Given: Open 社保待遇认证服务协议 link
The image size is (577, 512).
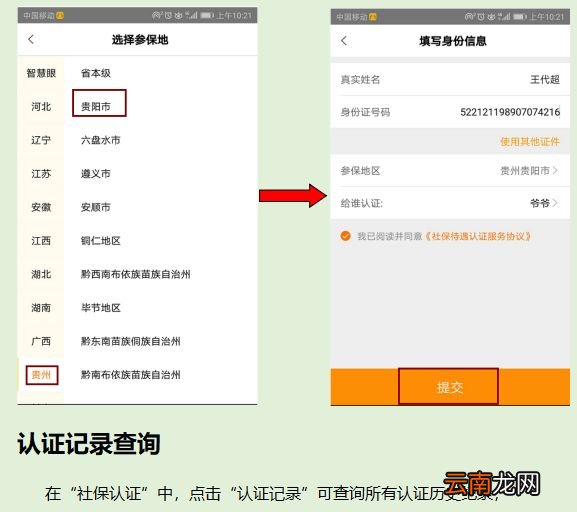Looking at the screenshot, I should coord(478,236).
